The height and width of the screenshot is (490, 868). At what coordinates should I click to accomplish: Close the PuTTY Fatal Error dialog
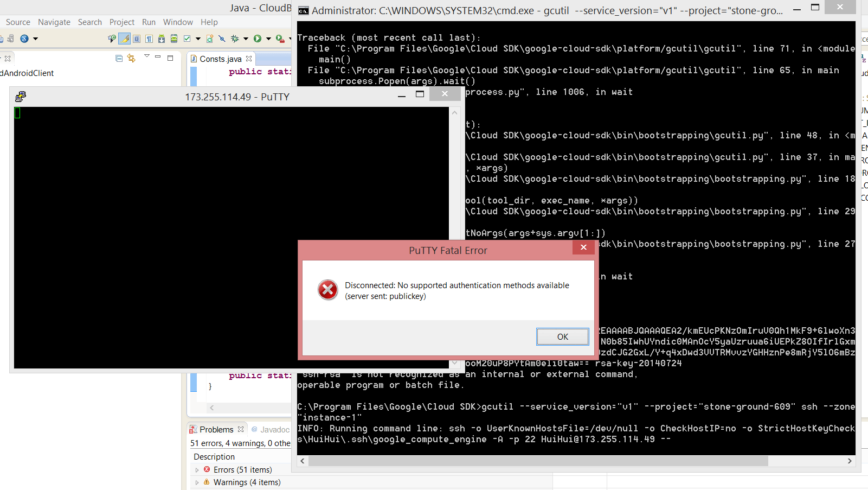click(x=583, y=247)
